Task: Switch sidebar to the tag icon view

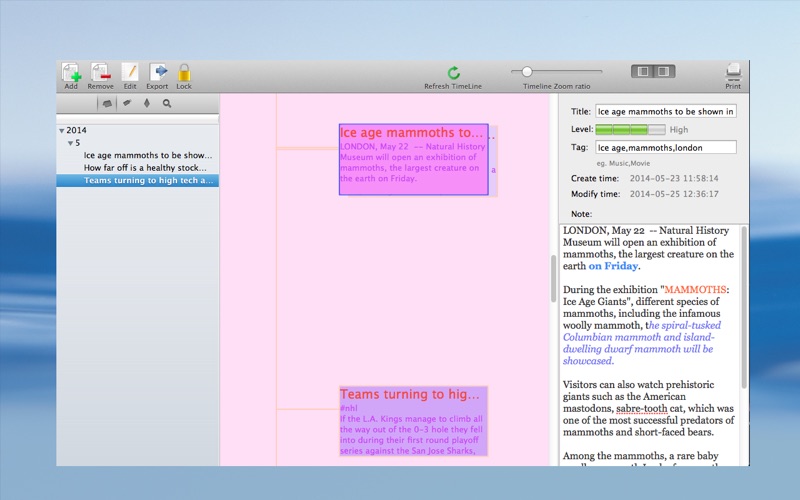Action: pos(127,103)
